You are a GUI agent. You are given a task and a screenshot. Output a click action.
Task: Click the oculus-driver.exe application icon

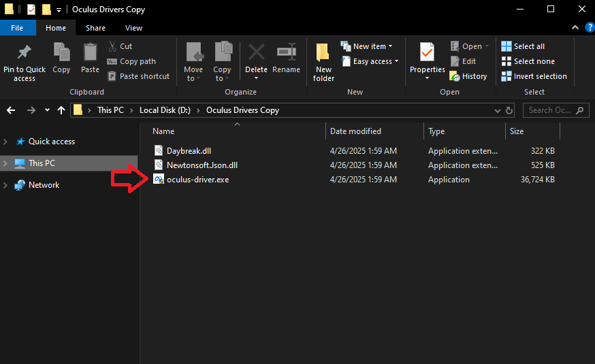(158, 180)
